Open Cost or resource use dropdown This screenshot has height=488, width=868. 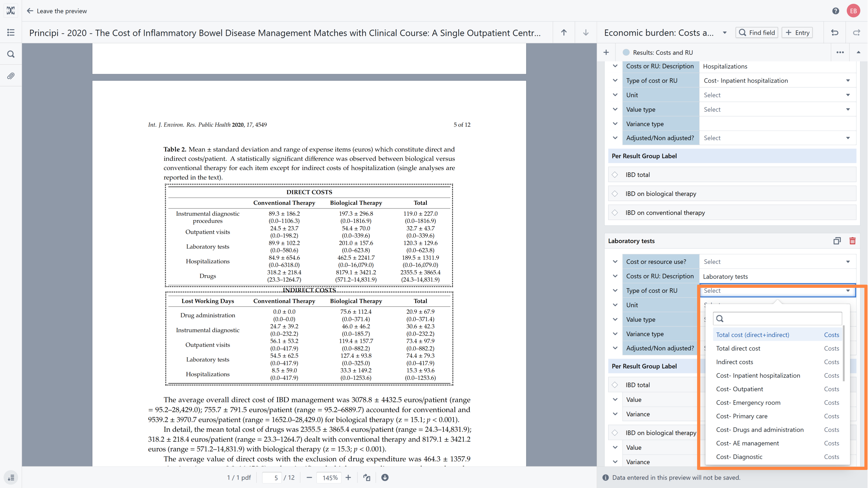click(x=777, y=262)
